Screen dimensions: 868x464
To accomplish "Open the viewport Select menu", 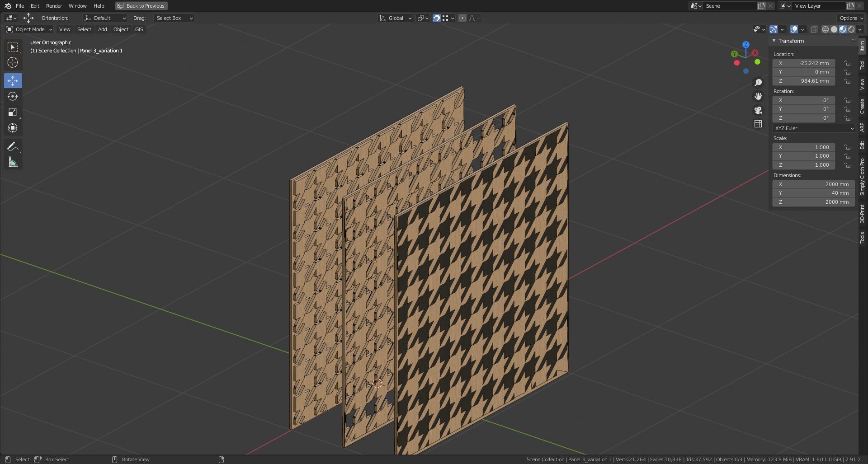I will point(84,29).
